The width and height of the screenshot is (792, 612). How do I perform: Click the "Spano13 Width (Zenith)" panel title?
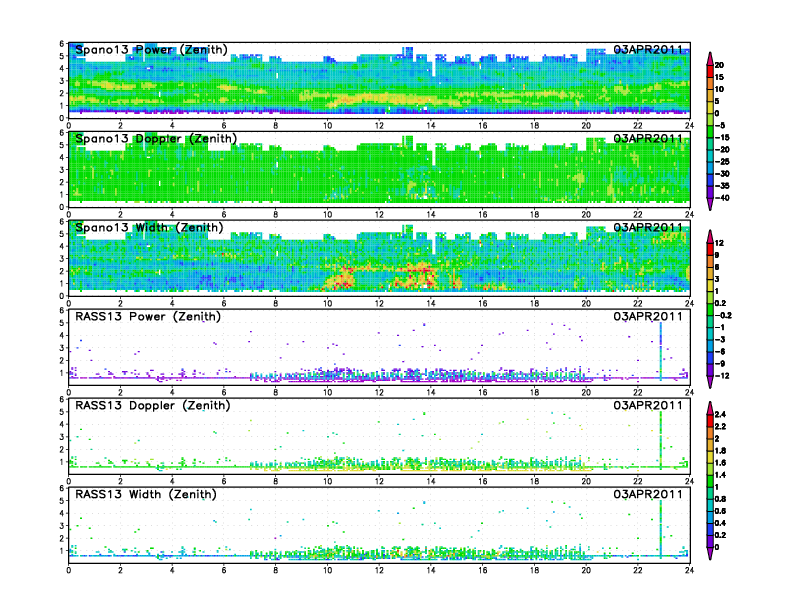pyautogui.click(x=149, y=228)
